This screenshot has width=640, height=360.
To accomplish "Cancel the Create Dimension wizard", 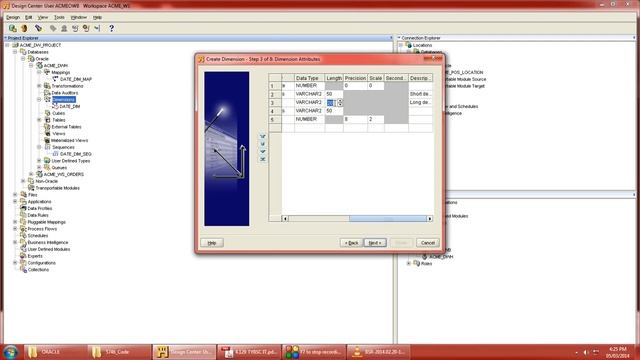I will [x=428, y=243].
